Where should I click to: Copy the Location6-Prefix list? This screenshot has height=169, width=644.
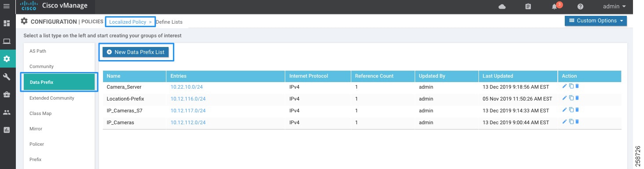[571, 98]
